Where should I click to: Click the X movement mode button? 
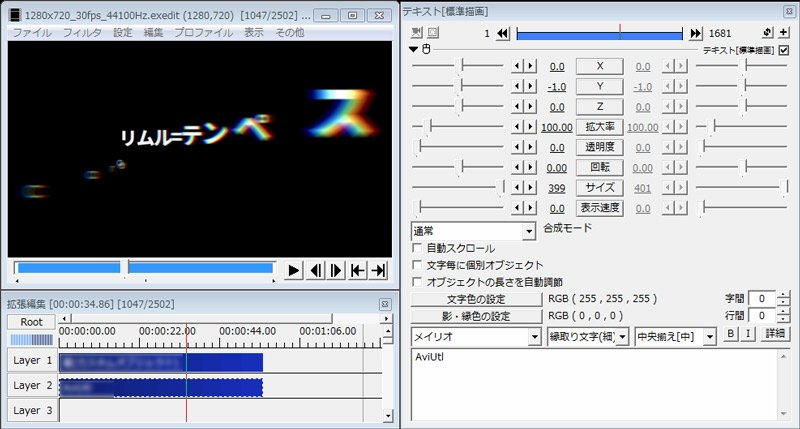599,66
